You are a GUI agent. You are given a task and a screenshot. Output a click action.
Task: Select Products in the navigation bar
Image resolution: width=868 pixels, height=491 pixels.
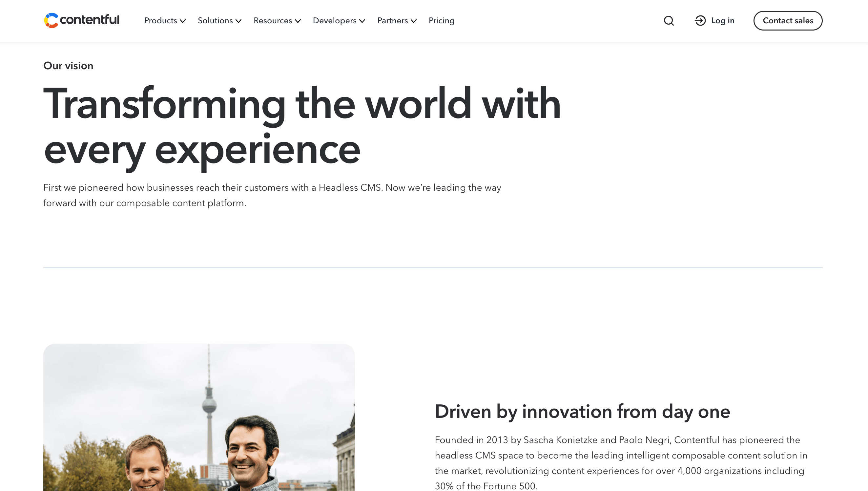[160, 21]
